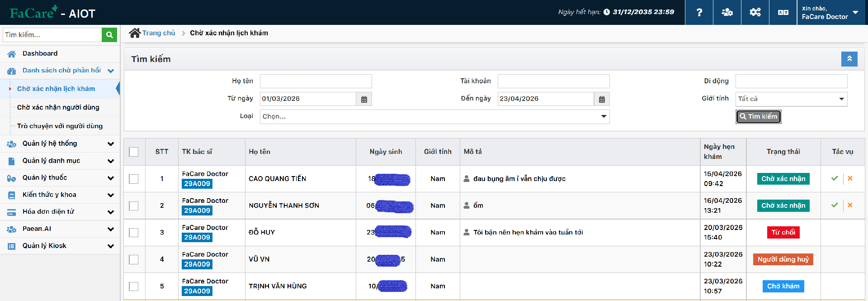Expand Quản lý thuốc menu
Screen dimensions: 868x301
[x=60, y=178]
